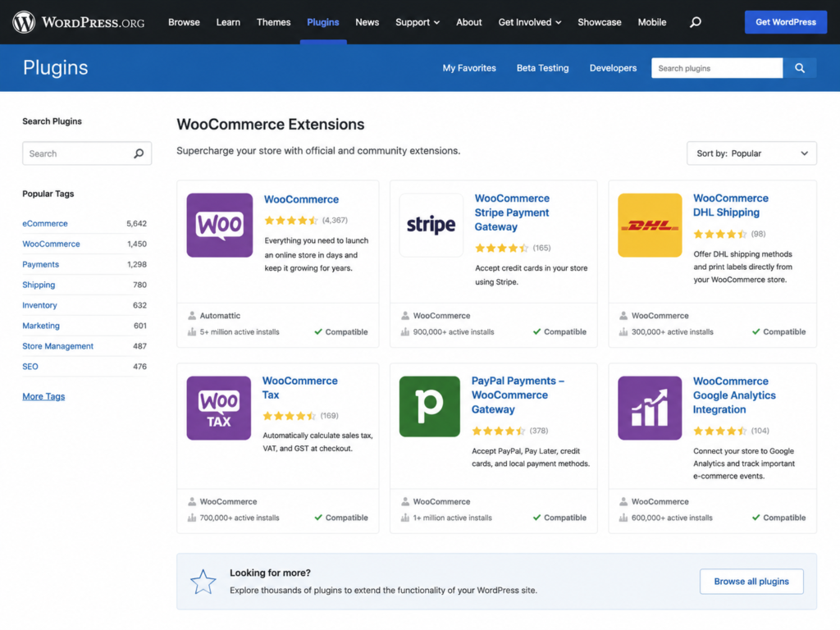This screenshot has width=840, height=630.
Task: Open the News menu item
Action: click(367, 22)
